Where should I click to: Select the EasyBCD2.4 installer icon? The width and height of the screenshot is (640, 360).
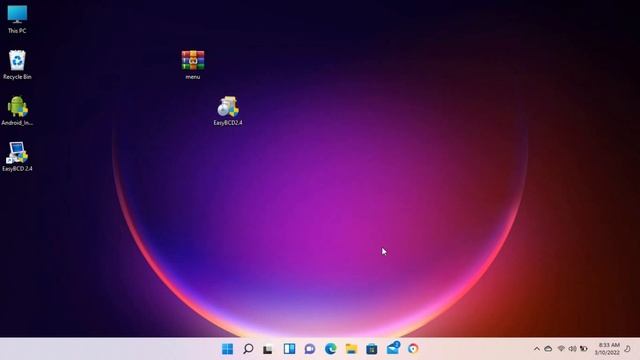click(x=228, y=111)
